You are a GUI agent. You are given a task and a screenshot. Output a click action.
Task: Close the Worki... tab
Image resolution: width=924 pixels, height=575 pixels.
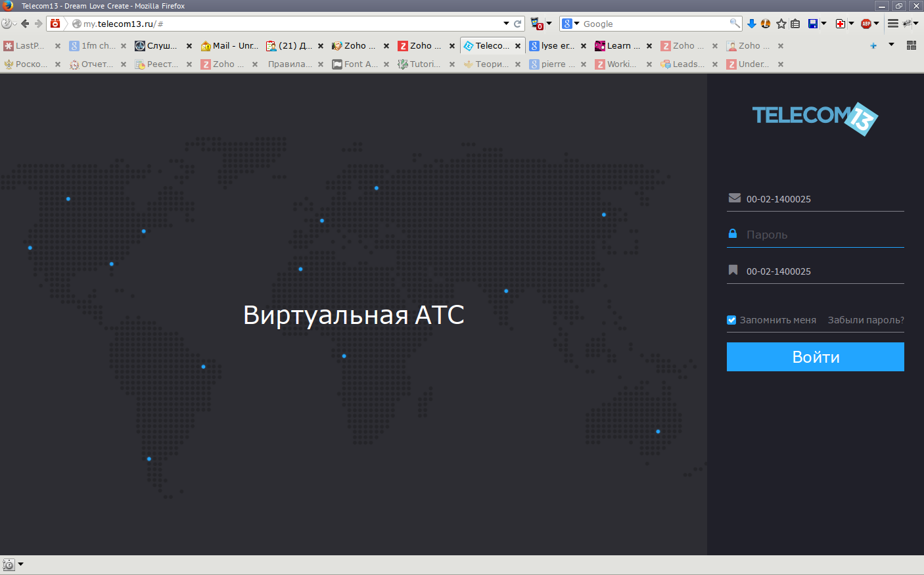click(649, 64)
